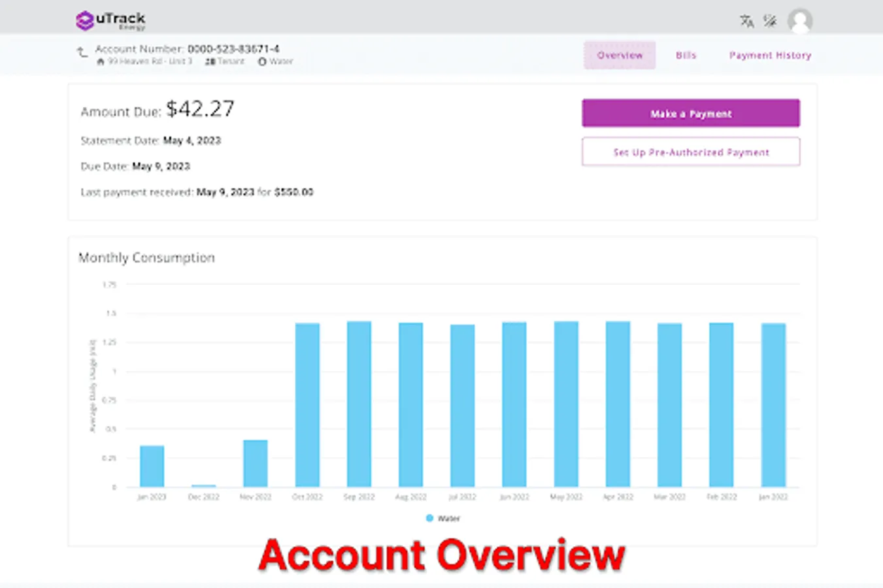883x588 pixels.
Task: Click the Water service icon in the header
Action: [x=262, y=61]
